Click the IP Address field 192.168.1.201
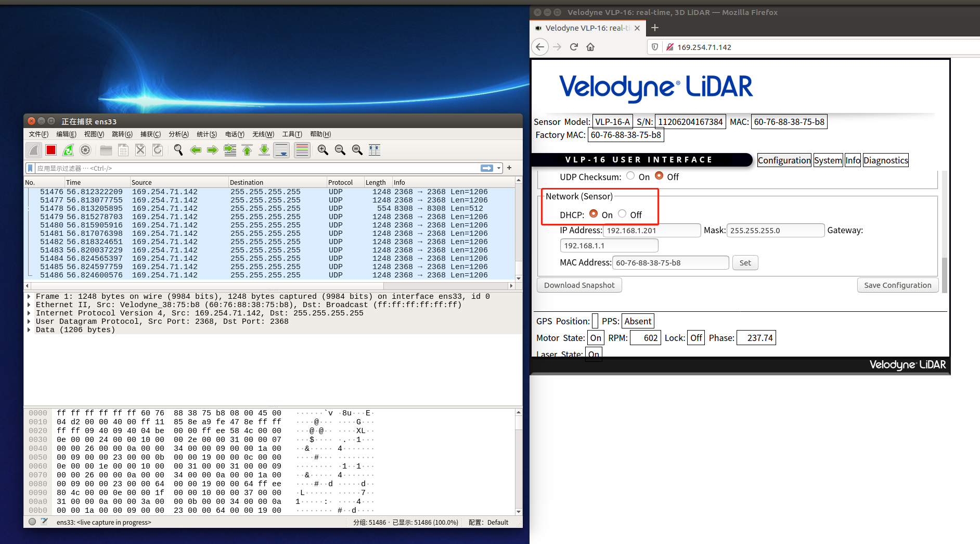The width and height of the screenshot is (980, 544). (x=652, y=231)
